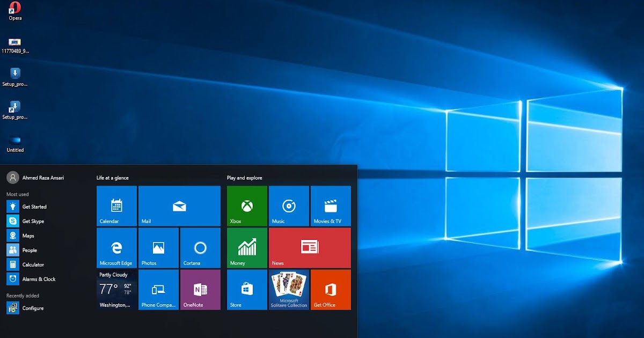
Task: Open the Store tile
Action: pos(247,290)
